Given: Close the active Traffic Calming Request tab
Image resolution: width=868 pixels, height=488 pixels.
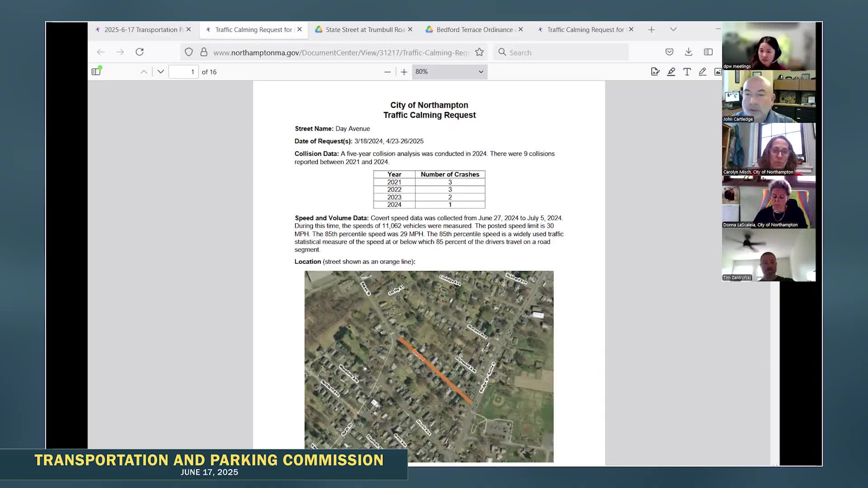Looking at the screenshot, I should [x=299, y=29].
